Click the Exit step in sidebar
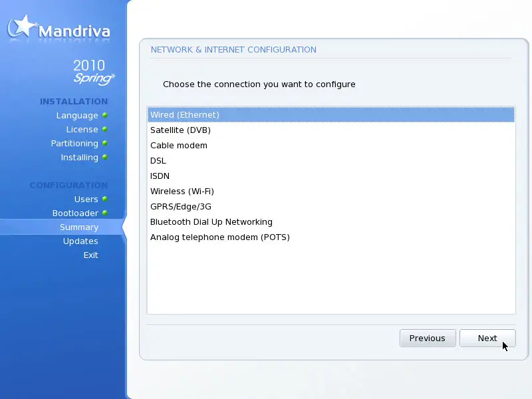 click(x=91, y=255)
